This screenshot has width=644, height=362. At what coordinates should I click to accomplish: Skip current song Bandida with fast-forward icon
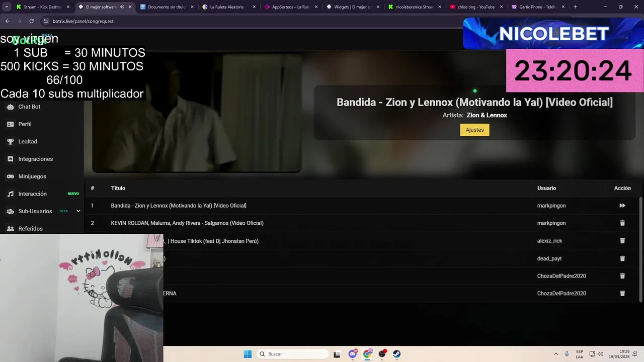coord(622,206)
